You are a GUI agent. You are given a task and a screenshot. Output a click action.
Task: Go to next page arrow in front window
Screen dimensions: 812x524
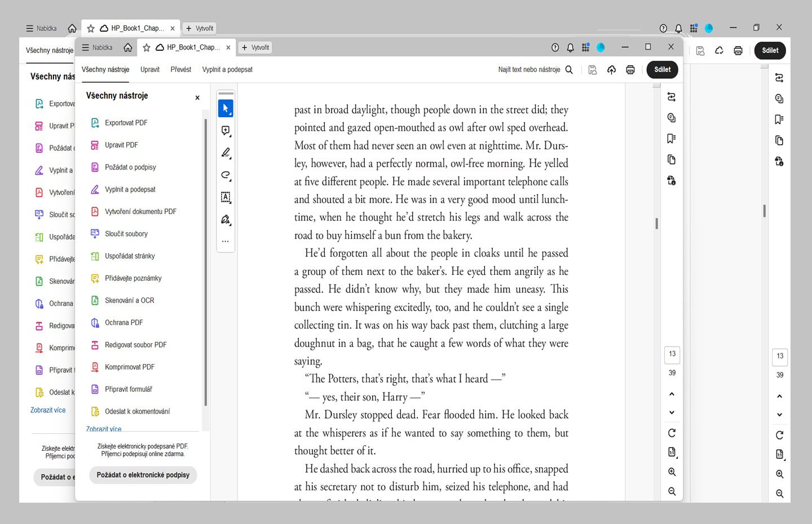point(672,412)
